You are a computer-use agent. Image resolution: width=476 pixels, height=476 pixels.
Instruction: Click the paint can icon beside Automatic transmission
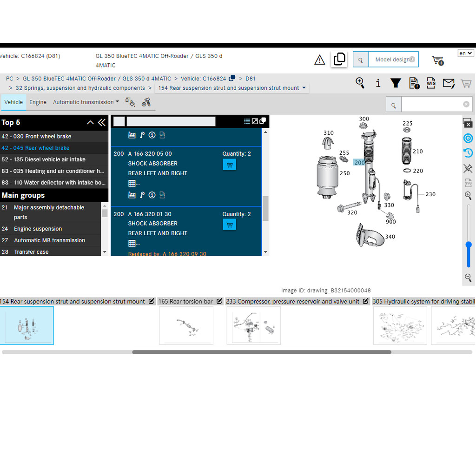(x=130, y=102)
